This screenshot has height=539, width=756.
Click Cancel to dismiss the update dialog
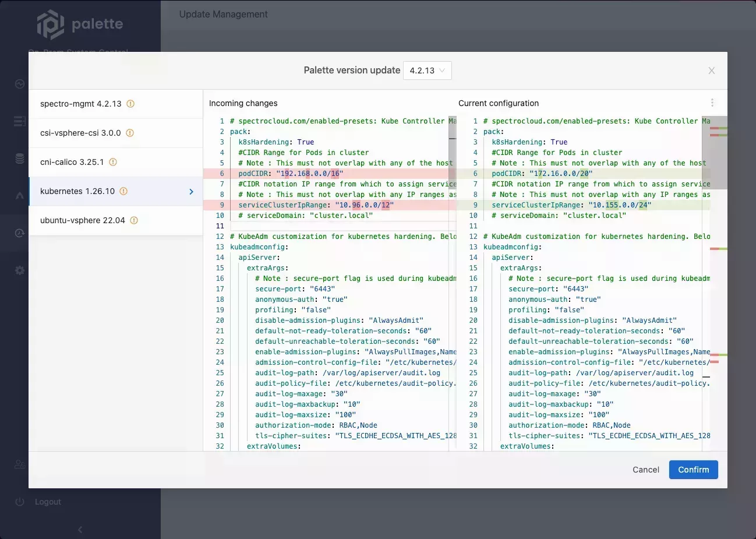tap(645, 470)
